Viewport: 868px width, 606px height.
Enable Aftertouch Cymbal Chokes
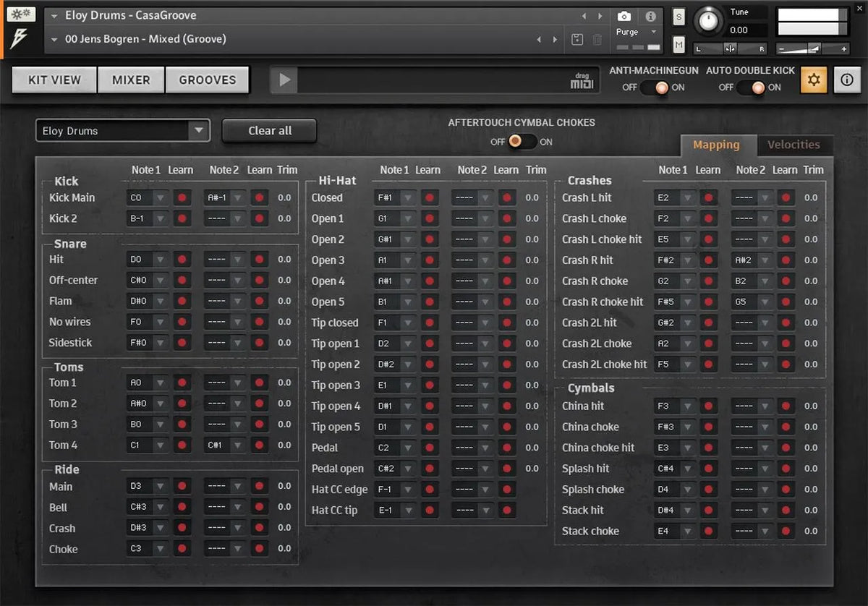[532, 142]
